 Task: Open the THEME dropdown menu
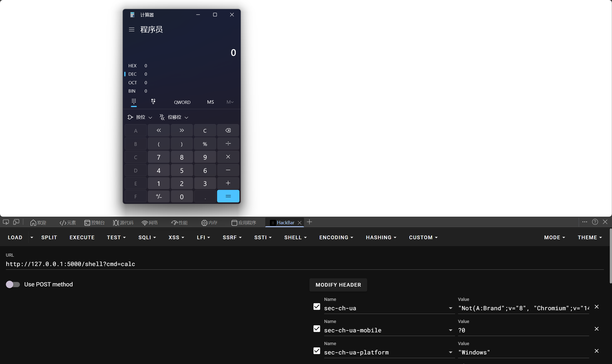pos(590,238)
